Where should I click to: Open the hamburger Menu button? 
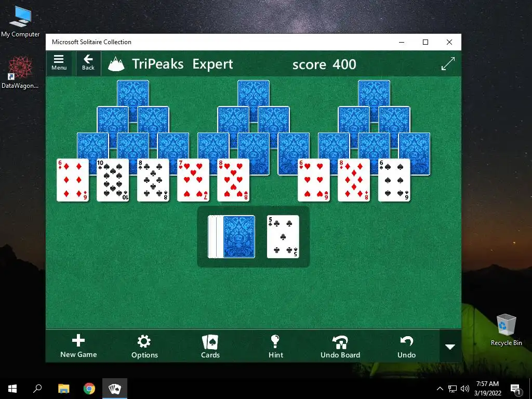pyautogui.click(x=59, y=63)
